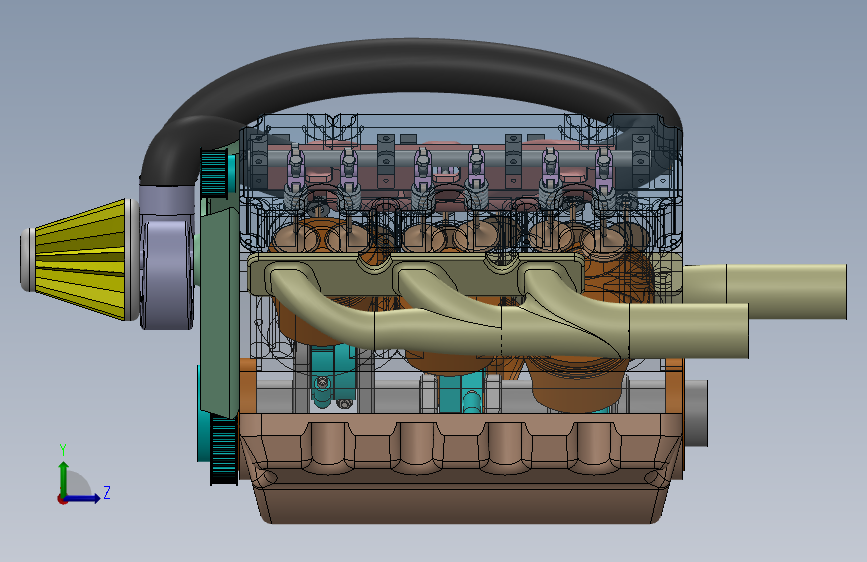Image resolution: width=867 pixels, height=562 pixels.
Task: Select the olive exhaust manifold flange plate
Action: (415, 275)
